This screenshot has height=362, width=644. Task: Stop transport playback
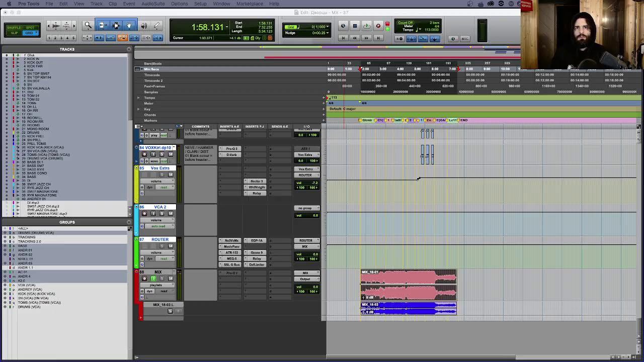[x=355, y=26]
